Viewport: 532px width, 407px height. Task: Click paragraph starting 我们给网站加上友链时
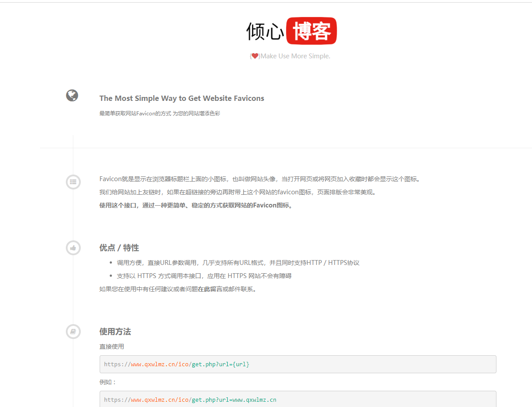pyautogui.click(x=237, y=192)
